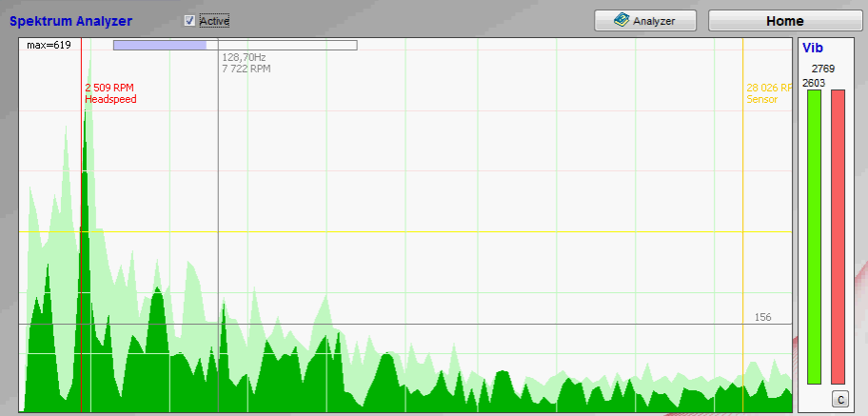Click the Active checkbox label text
868x416 pixels.
pyautogui.click(x=214, y=20)
